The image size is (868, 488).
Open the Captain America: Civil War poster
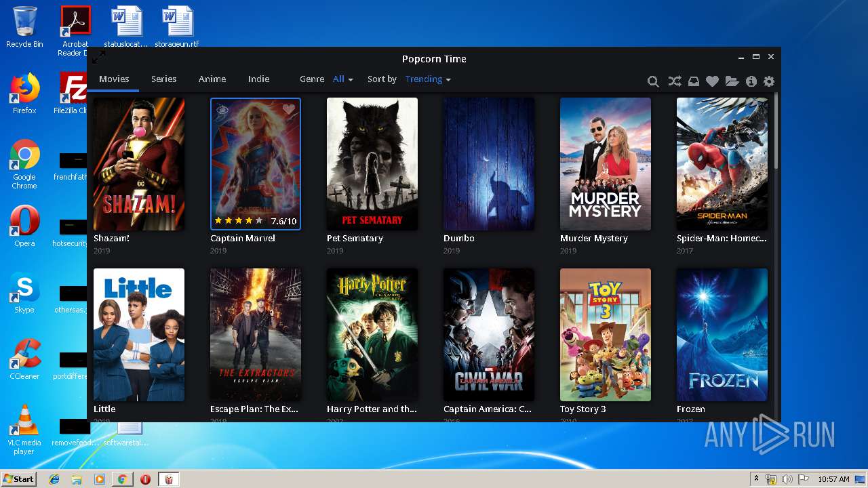click(489, 335)
